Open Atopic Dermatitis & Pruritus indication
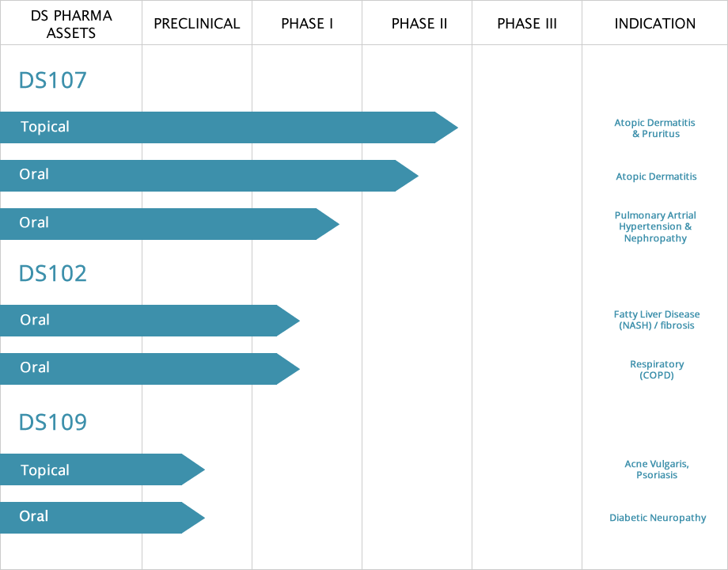Screen dimensions: 728x570 pos(655,128)
